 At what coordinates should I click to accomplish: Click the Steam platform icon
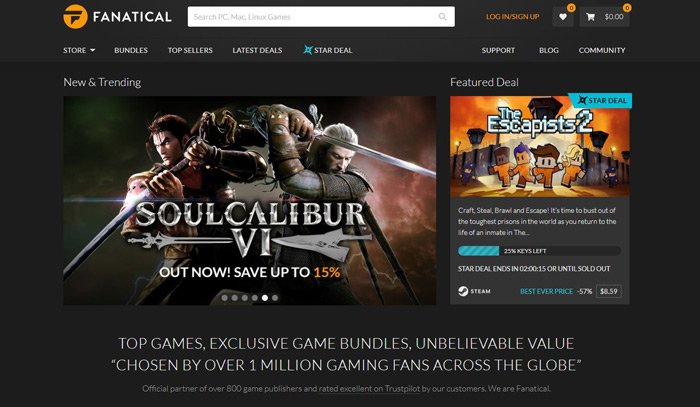[x=463, y=291]
